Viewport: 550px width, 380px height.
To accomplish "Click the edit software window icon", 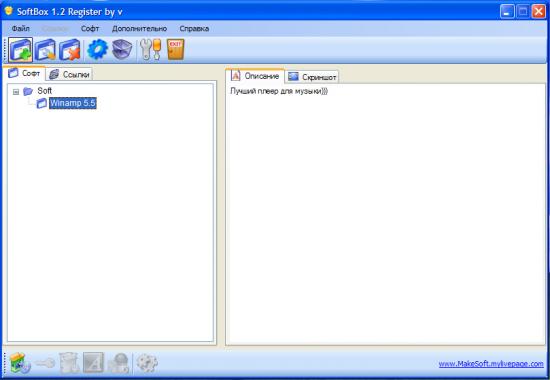I will [x=45, y=50].
